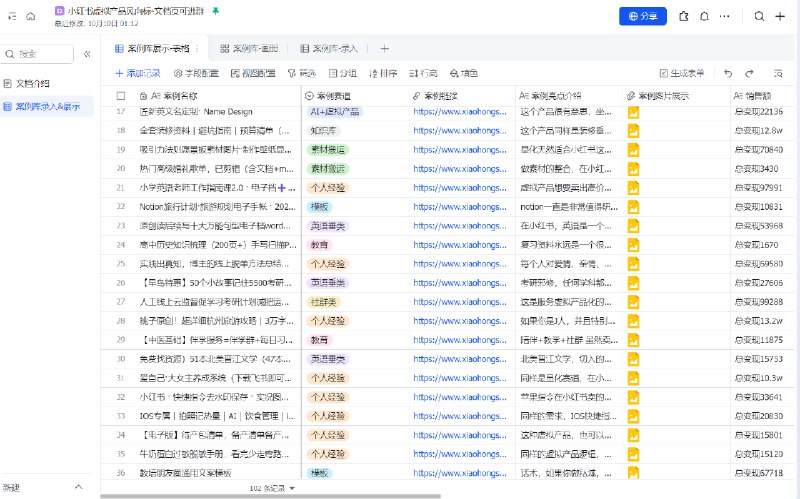
Task: Open the 行高 row height tool
Action: (423, 73)
